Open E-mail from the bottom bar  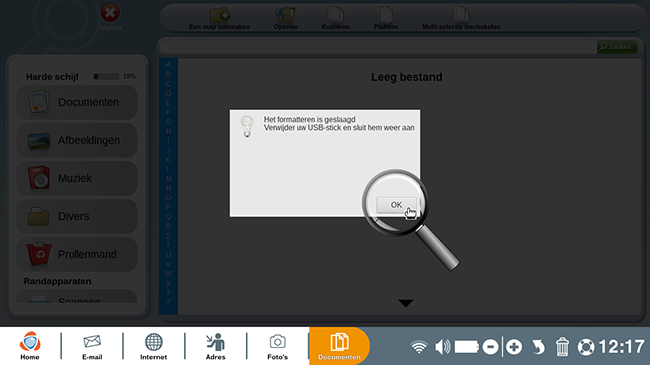[x=92, y=346]
